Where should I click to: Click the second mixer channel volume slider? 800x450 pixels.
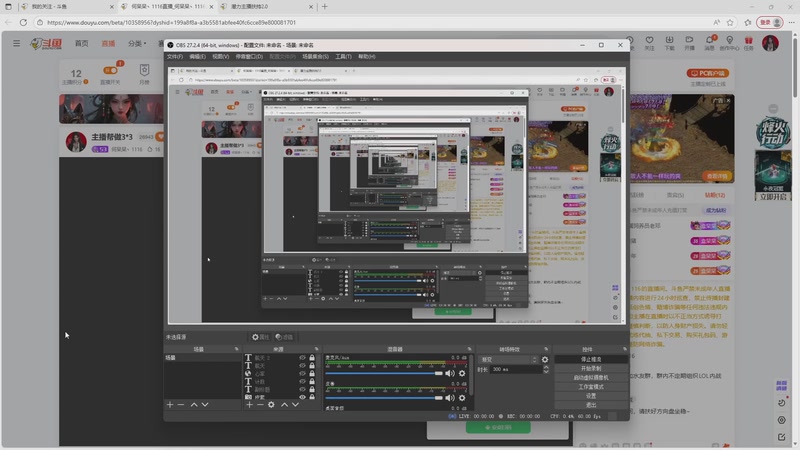click(x=384, y=398)
